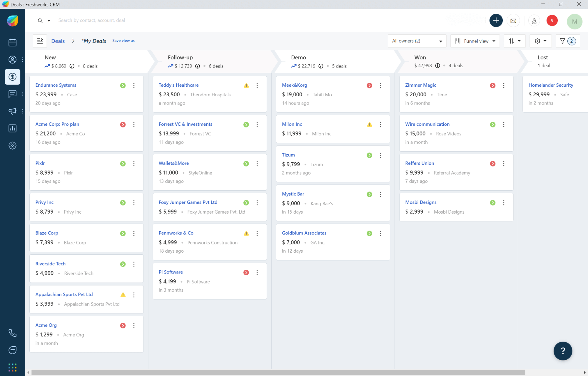Open the email envelope icon in header
This screenshot has width=588, height=376.
pyautogui.click(x=513, y=21)
